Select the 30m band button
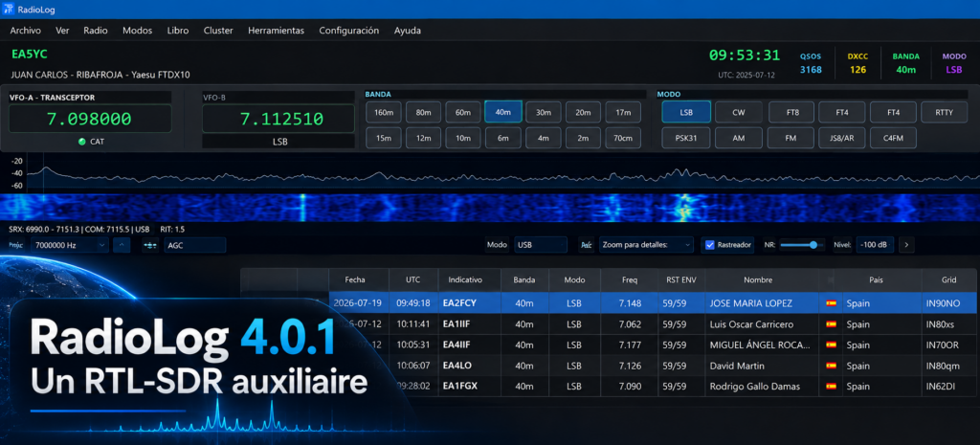The image size is (980, 445). click(544, 112)
